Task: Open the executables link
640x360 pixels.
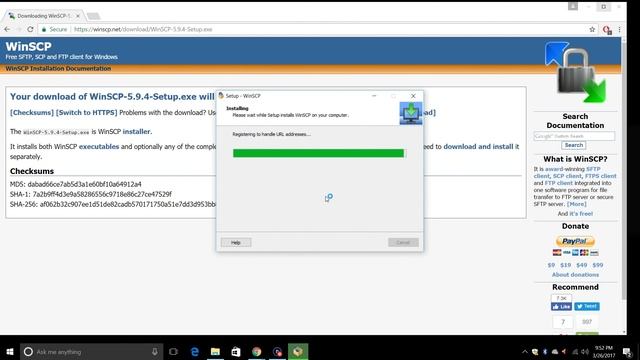Action: [x=99, y=147]
